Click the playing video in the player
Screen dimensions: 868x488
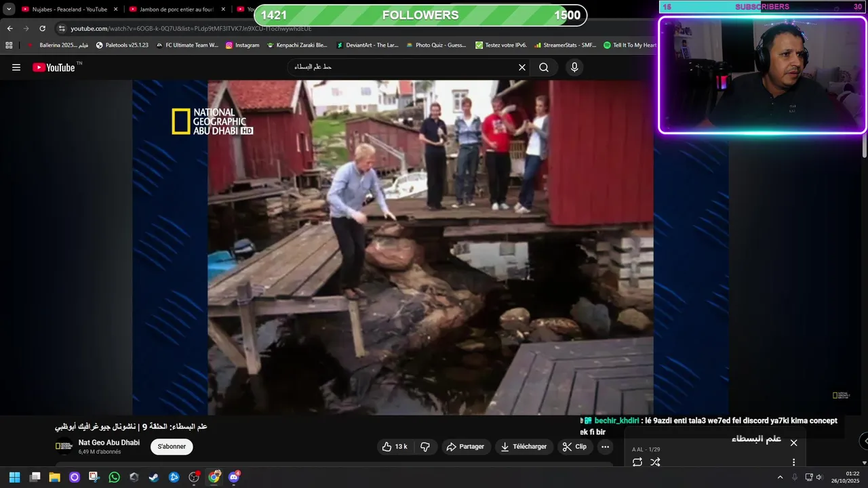pyautogui.click(x=431, y=247)
